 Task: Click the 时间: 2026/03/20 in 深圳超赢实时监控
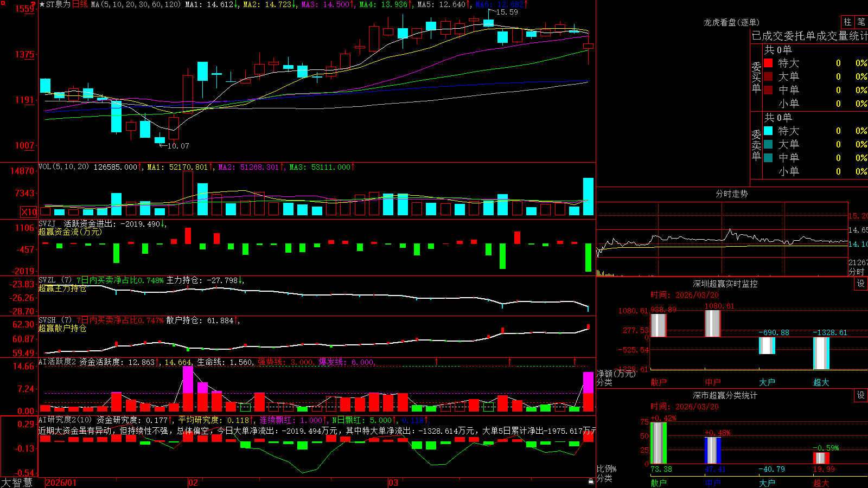tap(685, 295)
